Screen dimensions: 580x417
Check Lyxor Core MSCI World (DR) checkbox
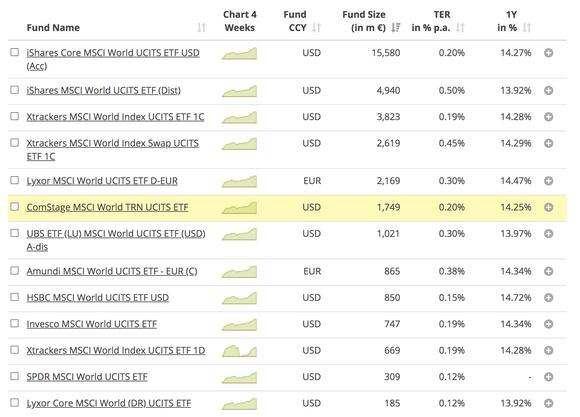(14, 403)
